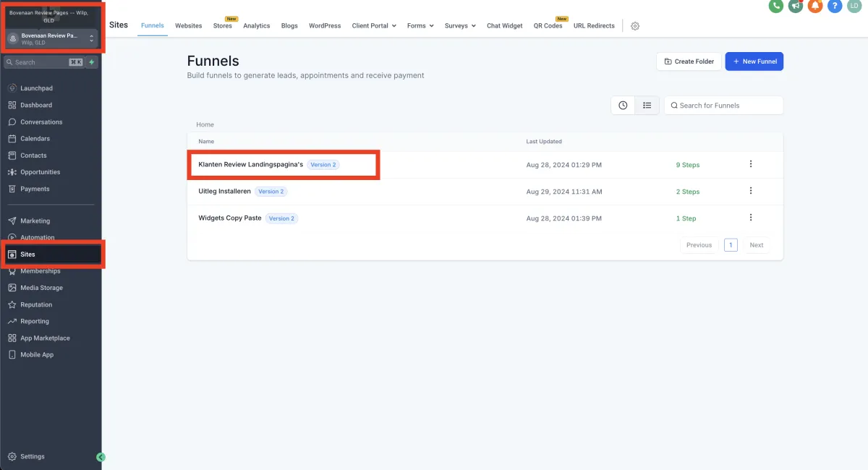Viewport: 868px width, 470px height.
Task: Switch to recent clock view
Action: coord(623,106)
